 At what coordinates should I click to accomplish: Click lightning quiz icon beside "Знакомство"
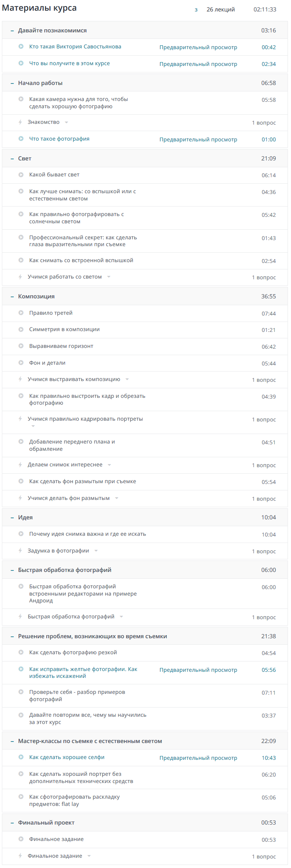tap(20, 122)
